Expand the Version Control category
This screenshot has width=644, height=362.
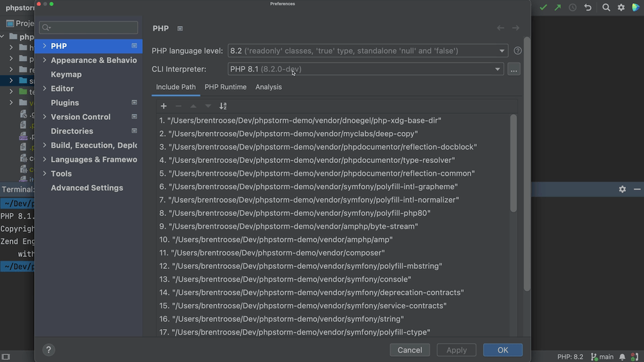(x=44, y=117)
